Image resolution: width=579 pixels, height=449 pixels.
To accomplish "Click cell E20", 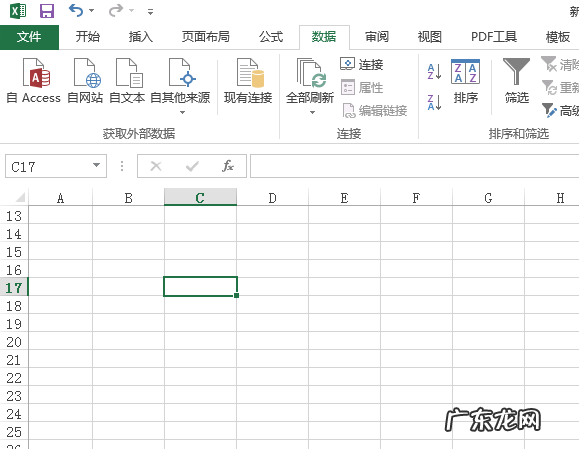I will [x=345, y=341].
